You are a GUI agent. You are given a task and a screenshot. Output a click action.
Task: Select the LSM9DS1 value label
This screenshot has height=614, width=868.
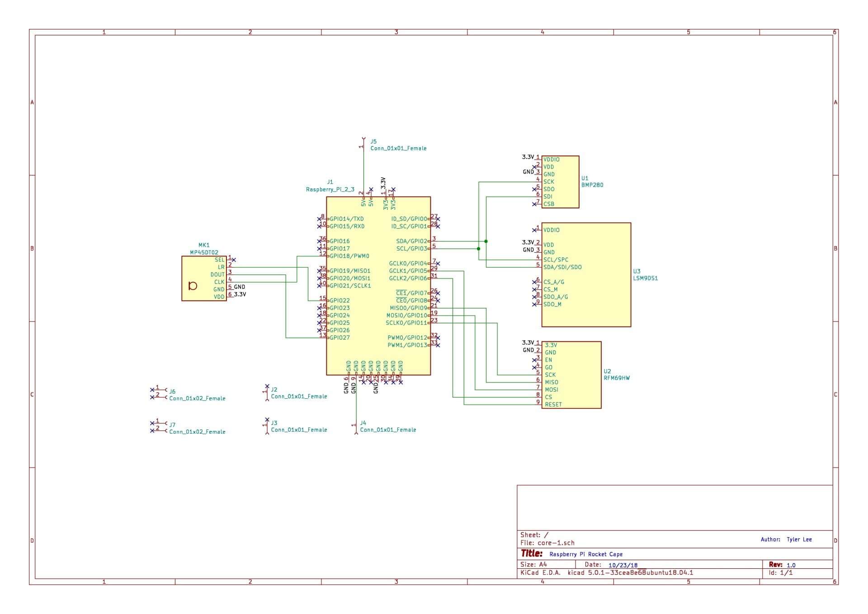[x=646, y=279]
